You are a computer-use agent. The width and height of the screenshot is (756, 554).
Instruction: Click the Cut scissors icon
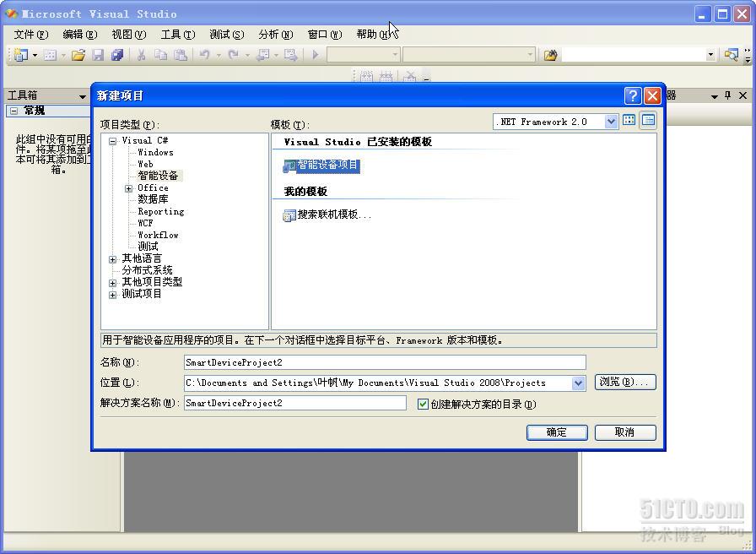coord(141,55)
